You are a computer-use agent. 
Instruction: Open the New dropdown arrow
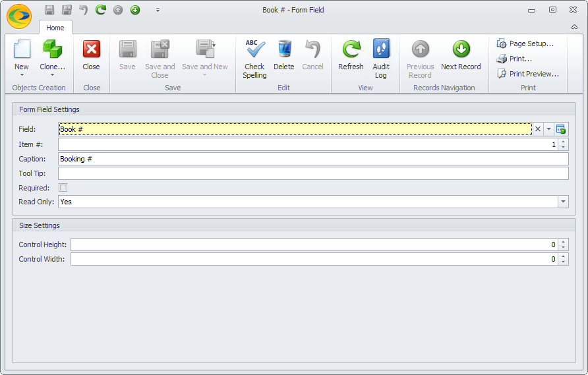(x=22, y=75)
